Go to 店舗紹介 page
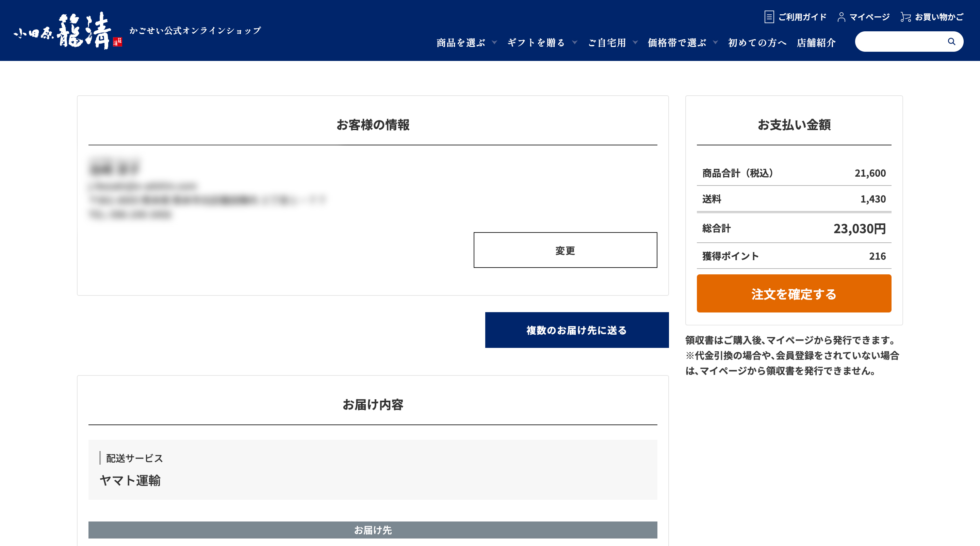 tap(816, 43)
